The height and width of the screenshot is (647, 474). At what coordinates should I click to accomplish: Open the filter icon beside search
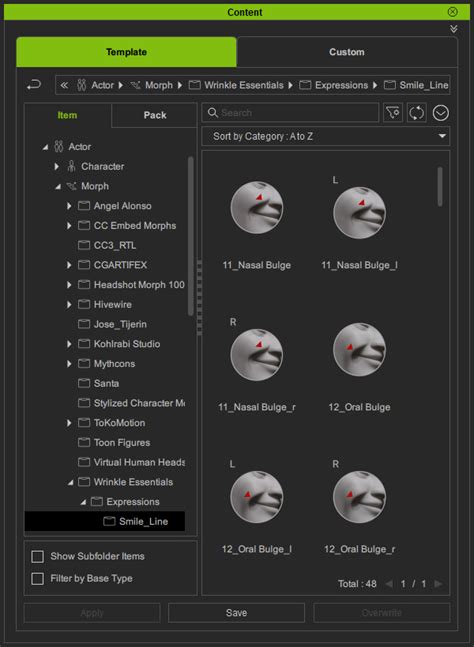click(x=393, y=113)
